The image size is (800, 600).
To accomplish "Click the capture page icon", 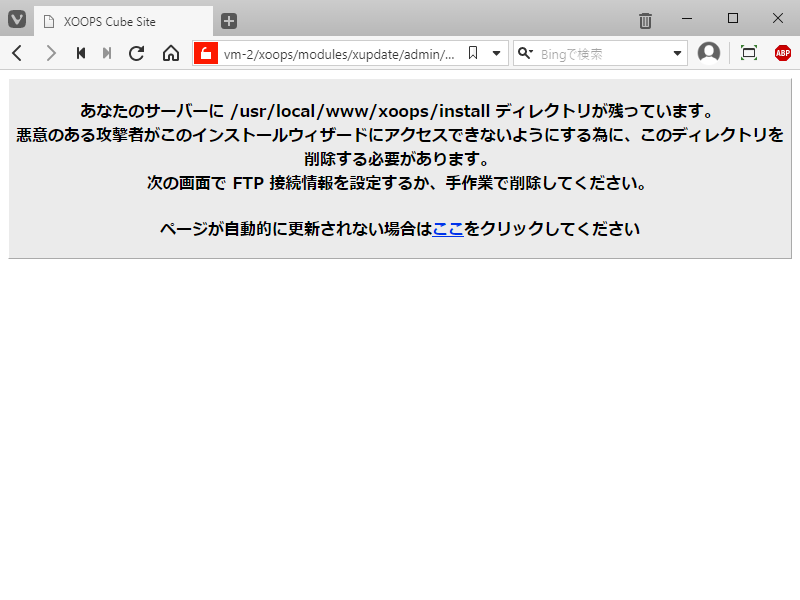I will tap(748, 53).
